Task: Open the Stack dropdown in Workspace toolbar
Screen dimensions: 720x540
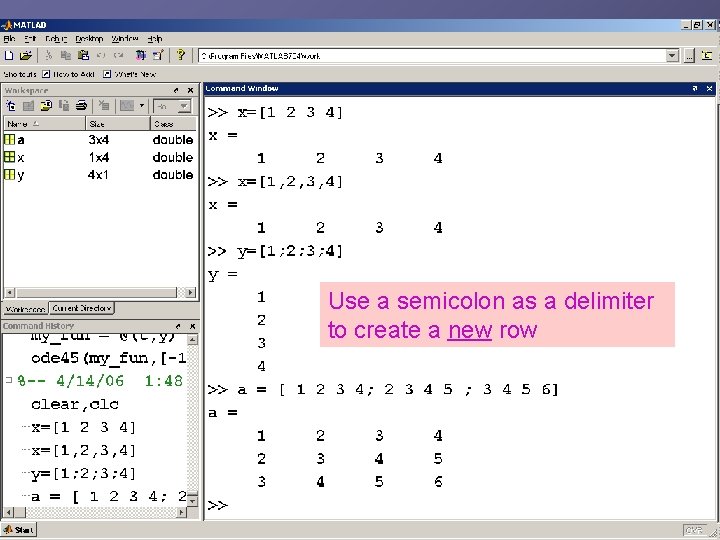Action: [172, 107]
